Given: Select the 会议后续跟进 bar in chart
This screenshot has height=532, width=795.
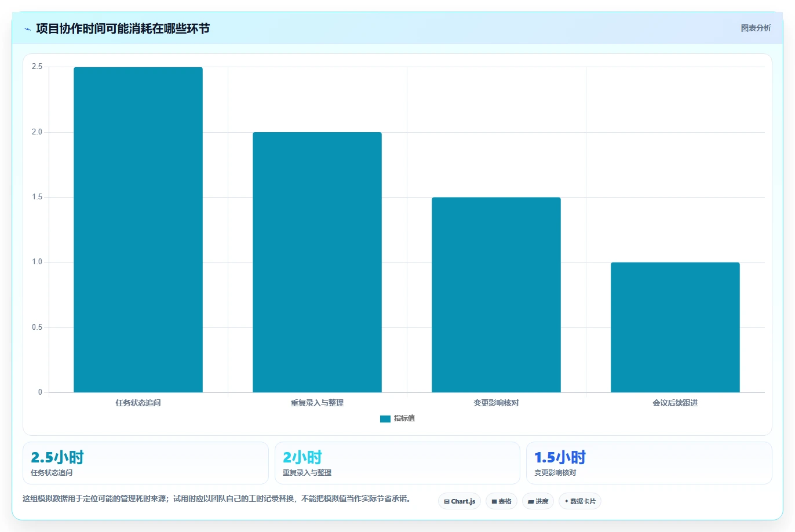Looking at the screenshot, I should point(675,327).
